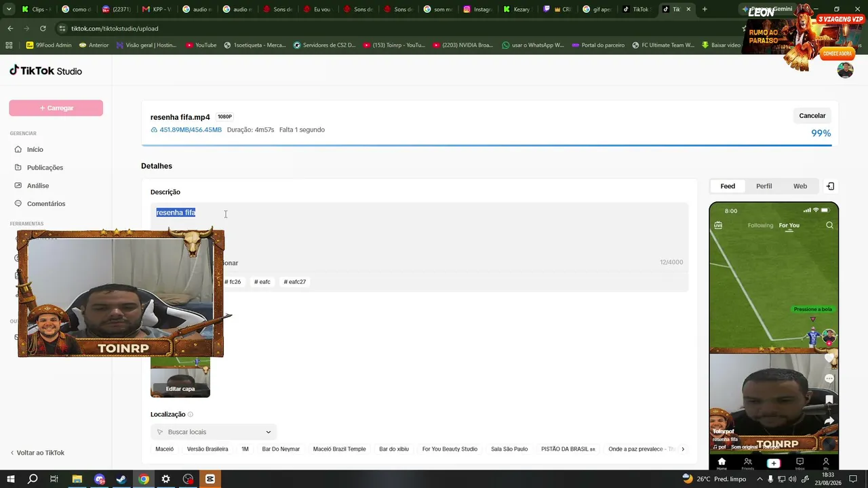Switch to the Instagram browser tab
Viewport: 868px width, 488px height.
[478, 9]
